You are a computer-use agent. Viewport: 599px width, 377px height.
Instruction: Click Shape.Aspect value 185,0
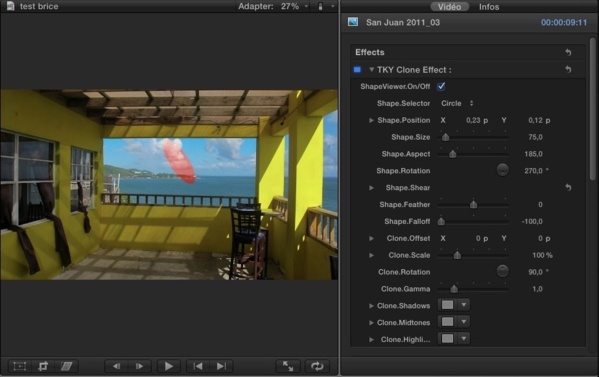click(x=533, y=154)
